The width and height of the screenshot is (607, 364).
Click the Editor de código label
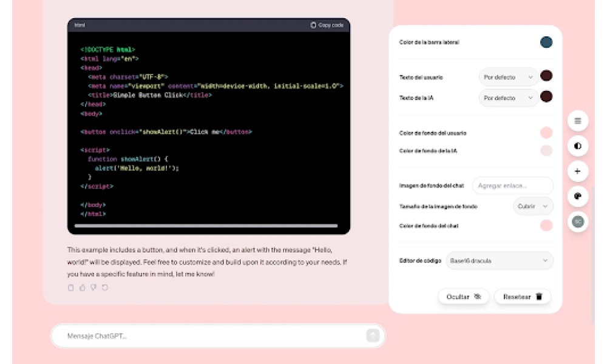(x=420, y=261)
